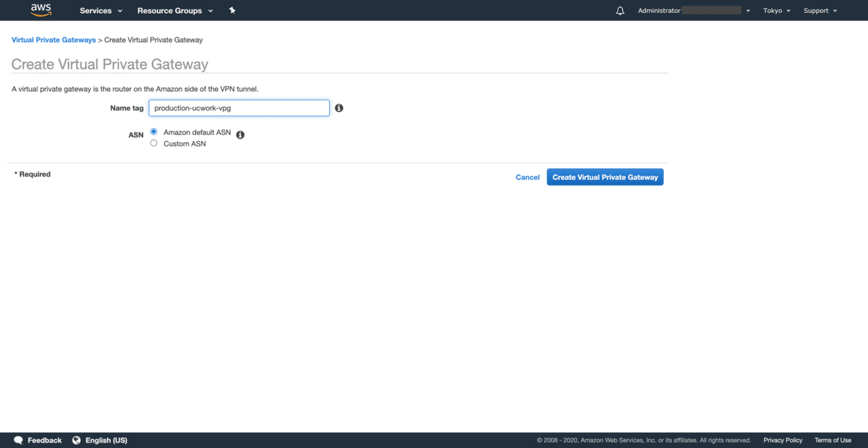Screen dimensions: 868x448
Task: Open the Administrator account dropdown
Action: (x=693, y=11)
